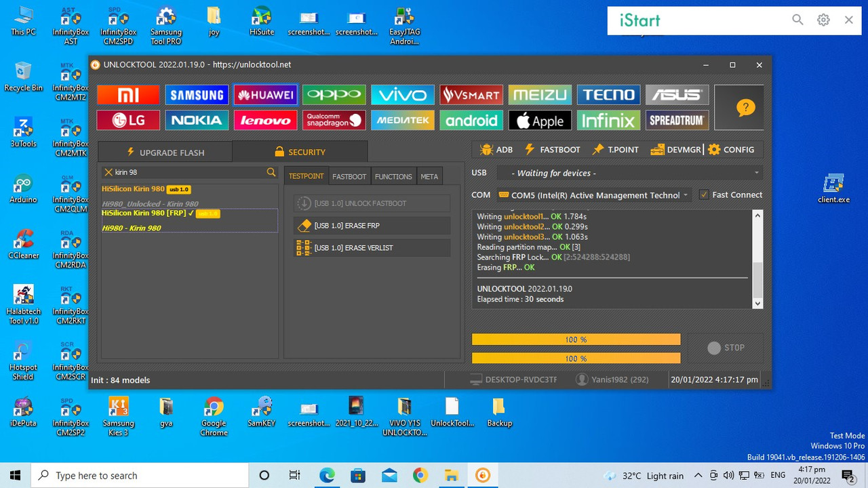Open the notification center icon

coord(848,476)
